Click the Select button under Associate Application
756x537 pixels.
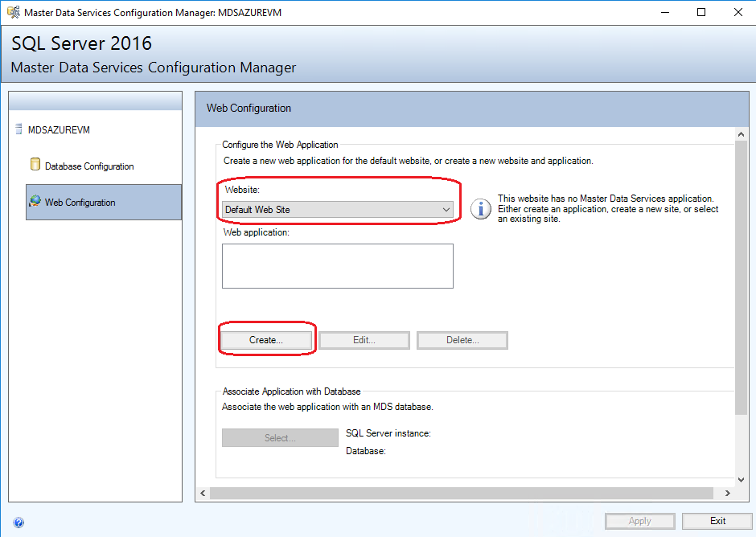(280, 437)
